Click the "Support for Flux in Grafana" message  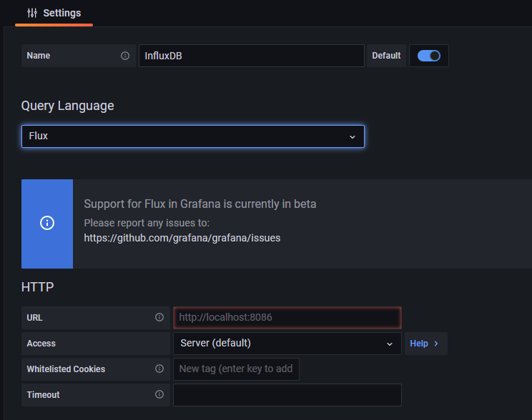coord(200,204)
